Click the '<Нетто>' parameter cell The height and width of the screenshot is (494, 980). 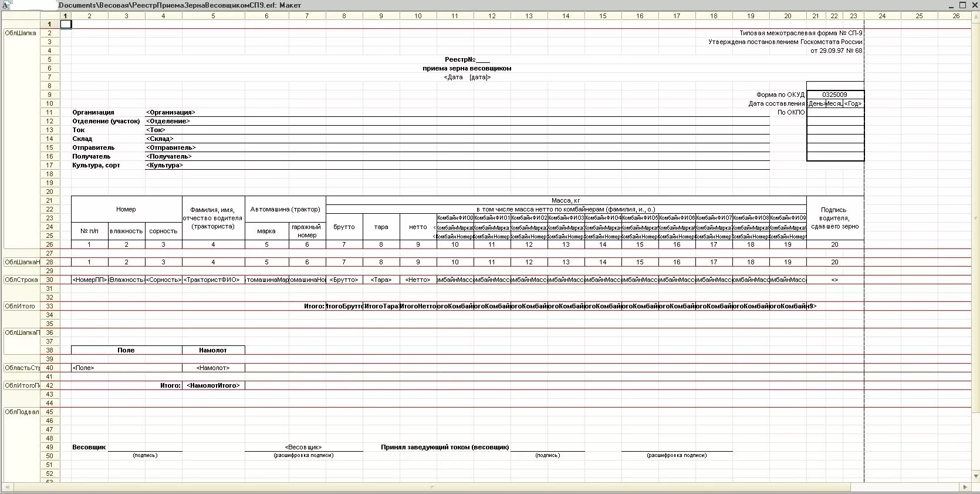point(418,280)
